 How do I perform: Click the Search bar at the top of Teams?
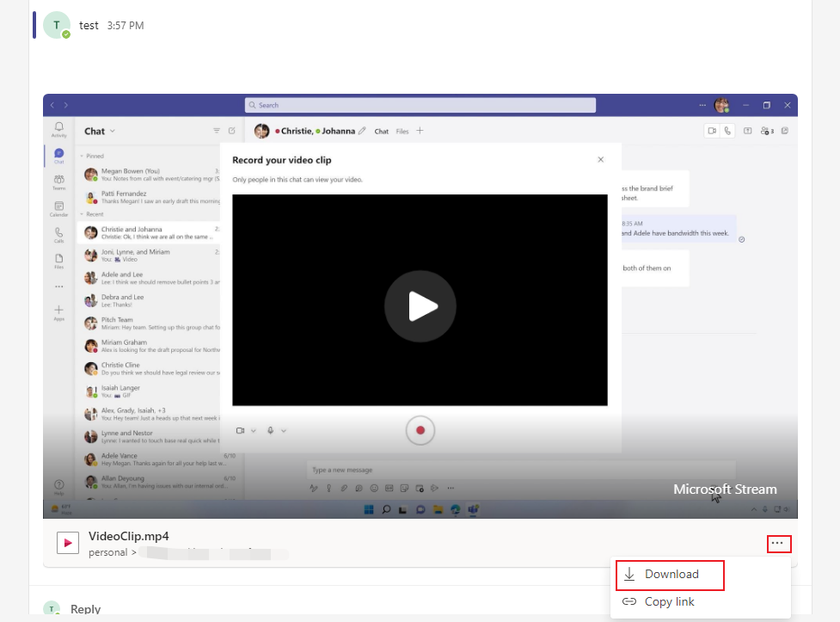[420, 104]
